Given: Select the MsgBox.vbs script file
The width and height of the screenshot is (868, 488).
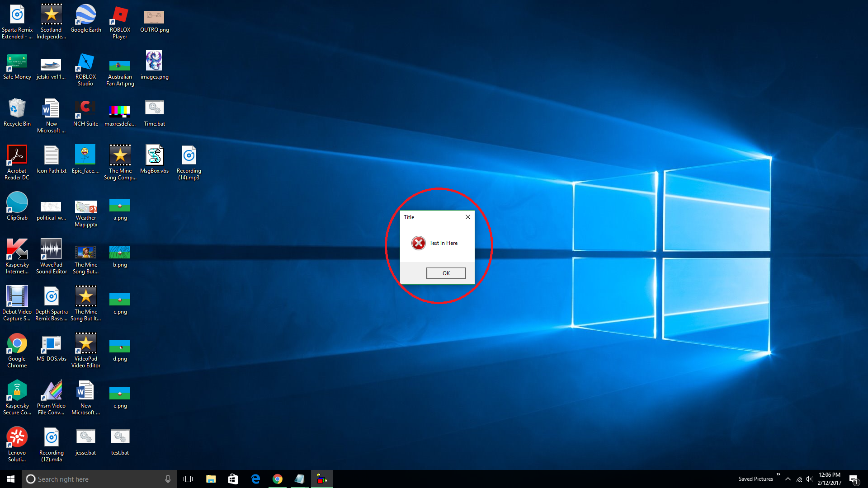Looking at the screenshot, I should point(155,160).
